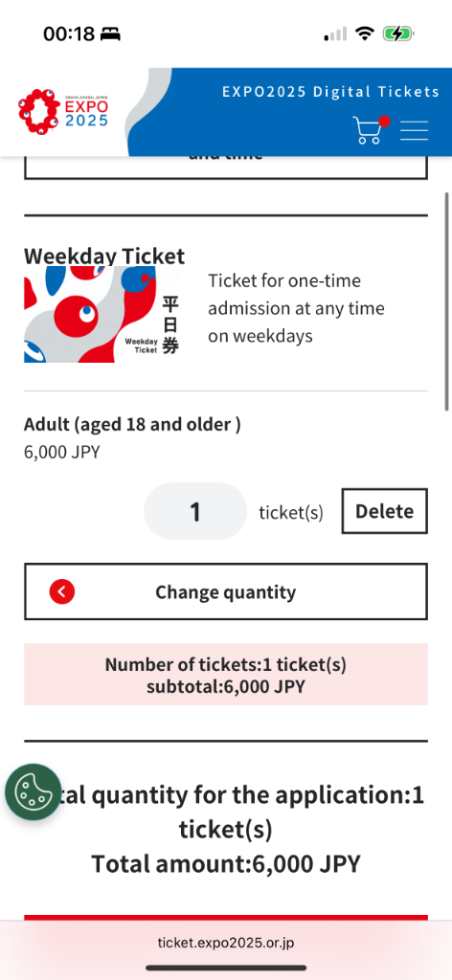Delete the Adult weekday ticket
The width and height of the screenshot is (452, 980).
384,511
